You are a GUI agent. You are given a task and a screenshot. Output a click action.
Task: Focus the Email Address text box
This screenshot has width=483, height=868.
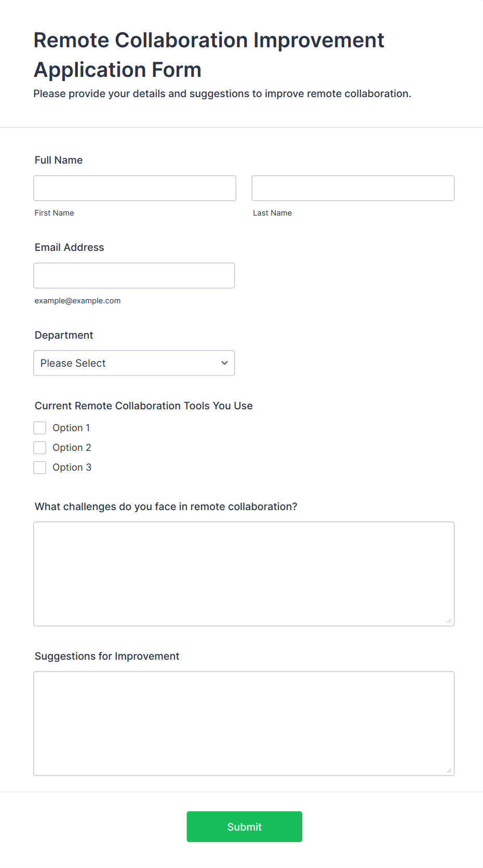134,275
